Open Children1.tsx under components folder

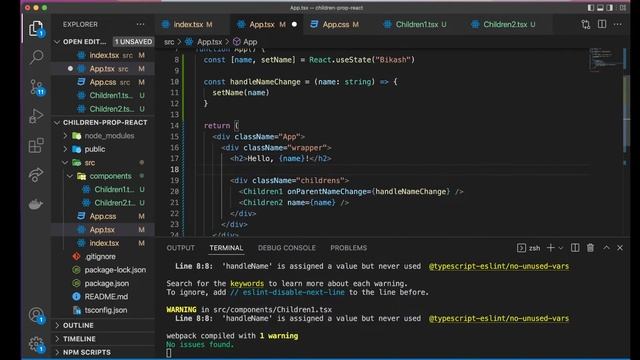pyautogui.click(x=104, y=189)
